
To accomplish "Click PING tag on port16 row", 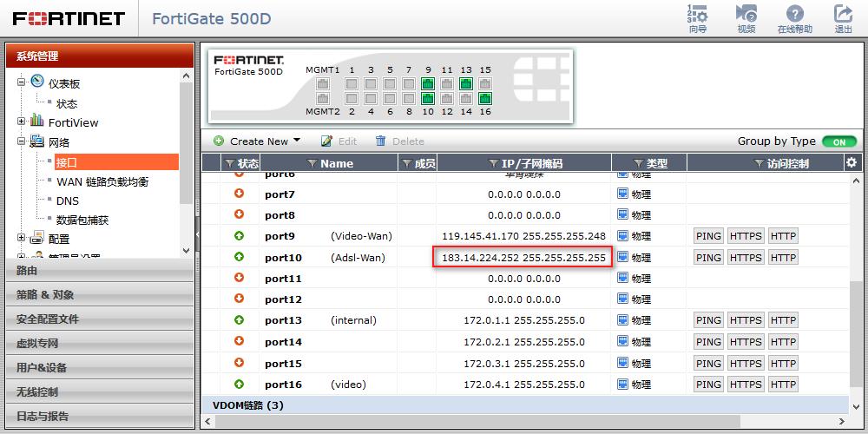I will click(708, 385).
